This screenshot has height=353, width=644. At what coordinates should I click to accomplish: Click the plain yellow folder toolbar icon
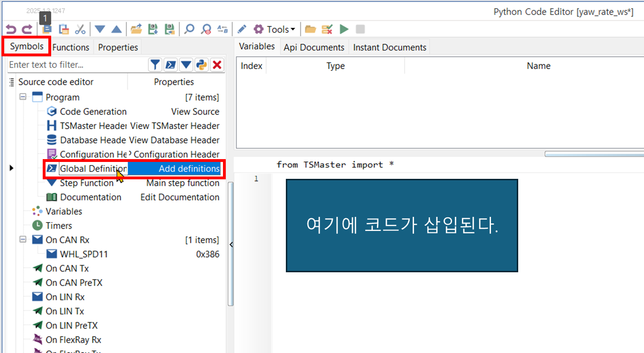(310, 30)
